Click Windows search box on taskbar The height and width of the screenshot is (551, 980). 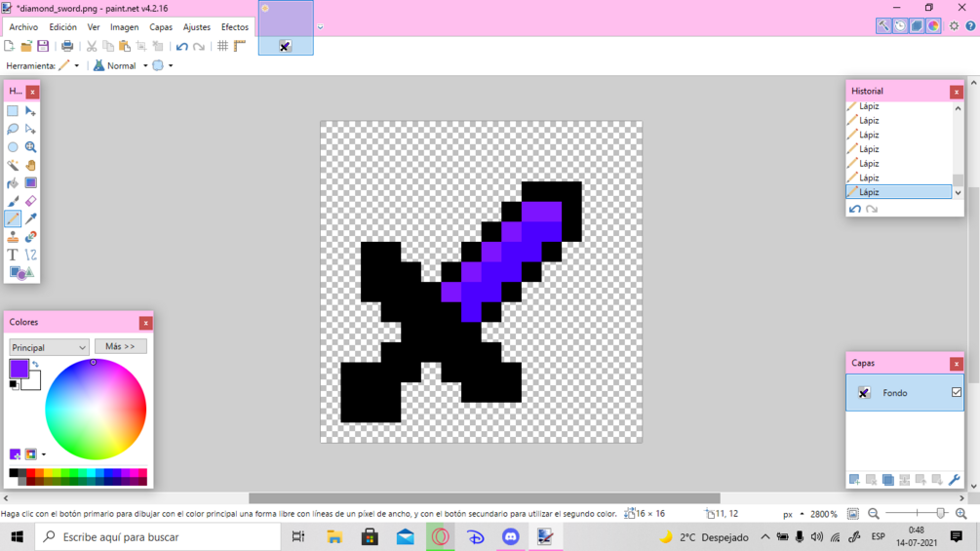(x=158, y=536)
